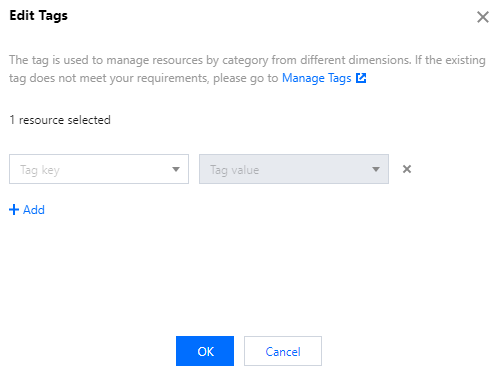Click the tag description paragraph
497x375 pixels.
point(247,69)
